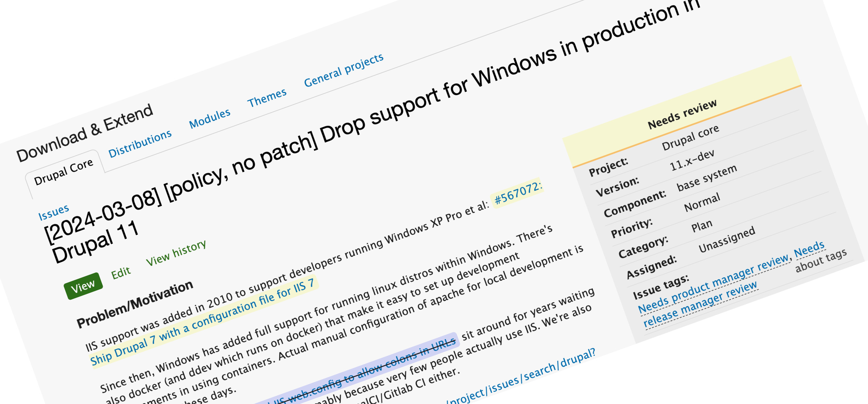Select the General projects tab
The image size is (868, 404).
(x=344, y=70)
